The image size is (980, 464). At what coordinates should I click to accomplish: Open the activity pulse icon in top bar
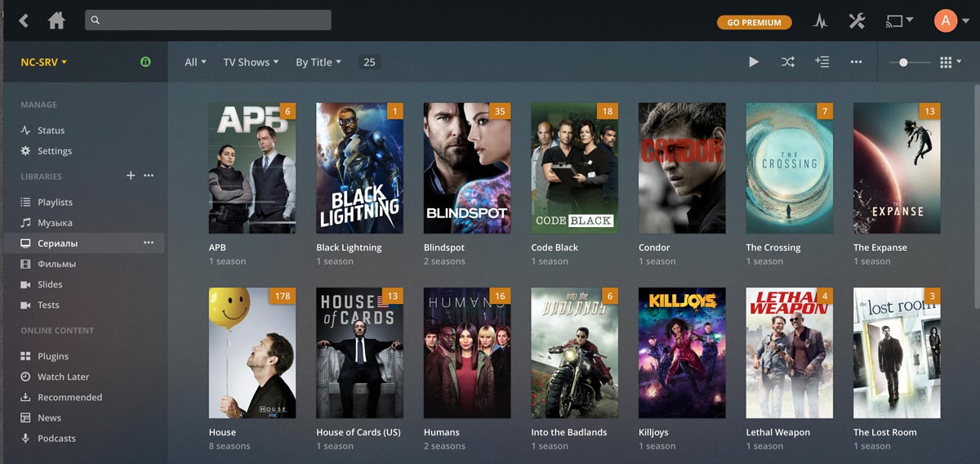point(820,21)
